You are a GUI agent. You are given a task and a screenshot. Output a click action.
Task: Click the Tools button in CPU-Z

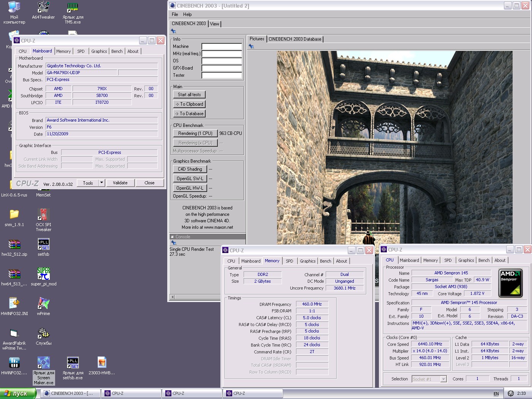(88, 183)
